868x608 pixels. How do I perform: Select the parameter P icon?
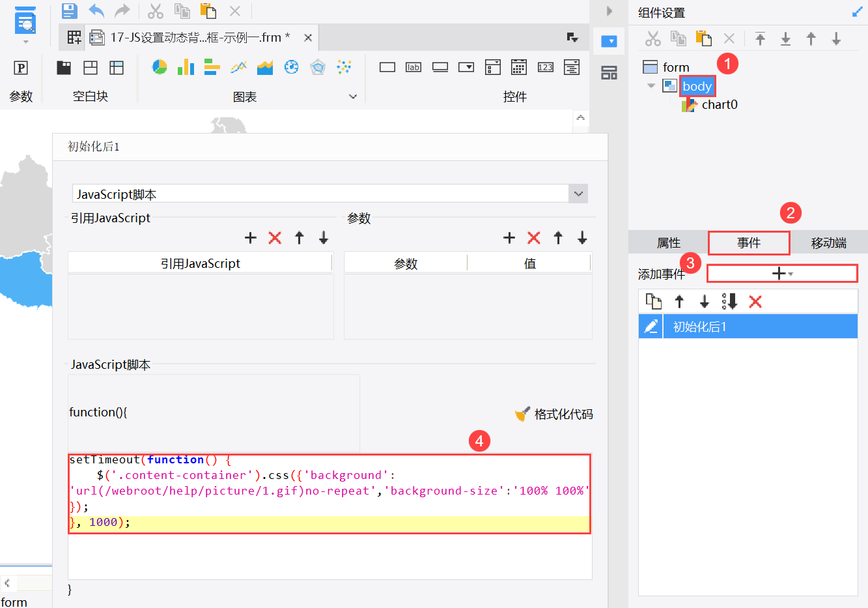coord(21,68)
